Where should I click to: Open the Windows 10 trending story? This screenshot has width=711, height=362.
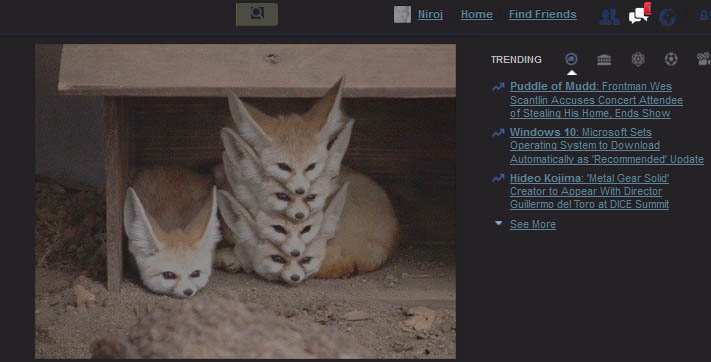tap(607, 146)
